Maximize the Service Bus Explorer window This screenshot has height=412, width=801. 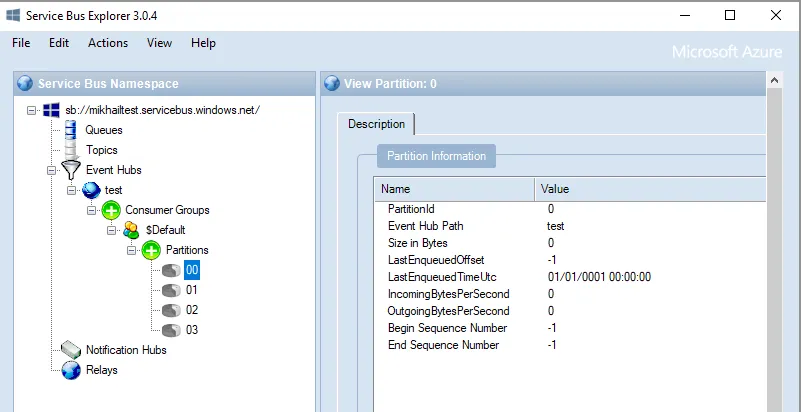pyautogui.click(x=730, y=15)
